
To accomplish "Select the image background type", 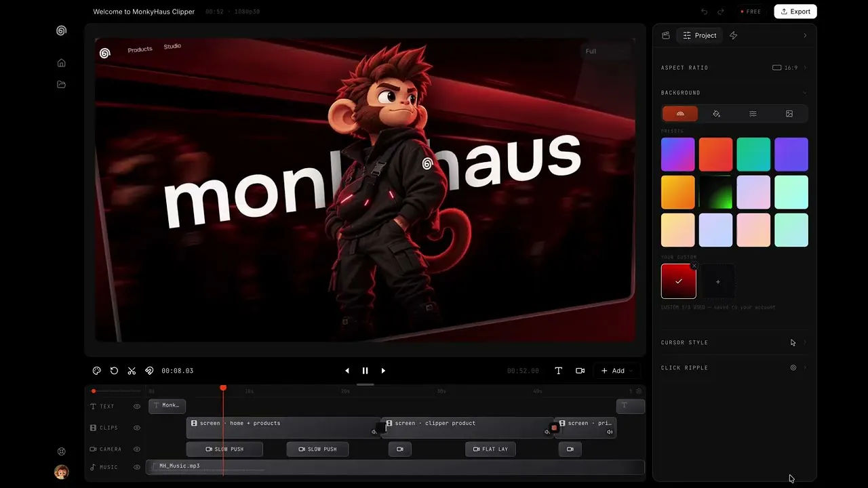I will [789, 114].
